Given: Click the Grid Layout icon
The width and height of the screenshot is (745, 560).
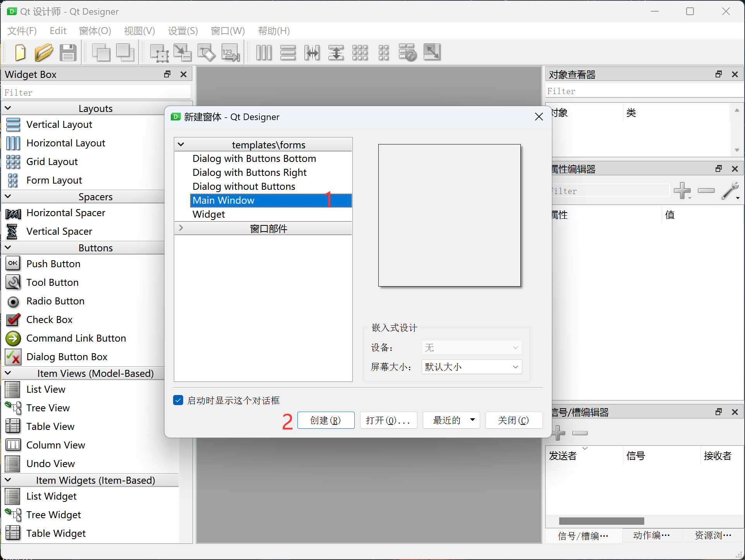Looking at the screenshot, I should (13, 161).
